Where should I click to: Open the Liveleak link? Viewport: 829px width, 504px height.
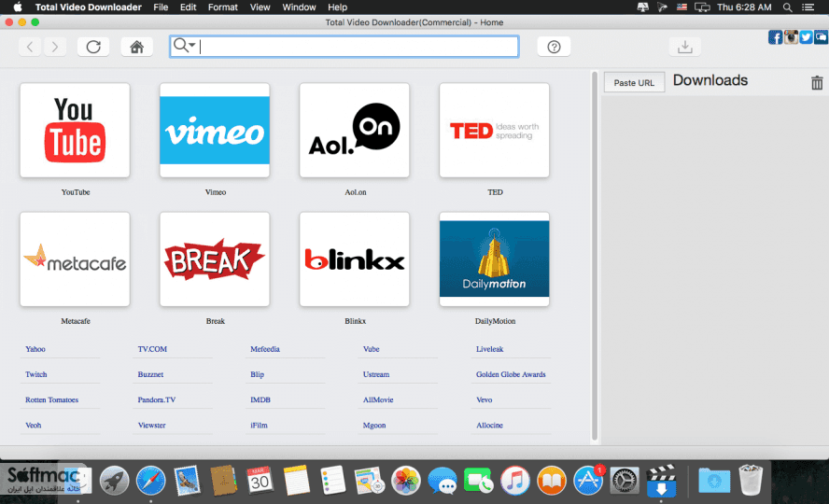coord(489,349)
